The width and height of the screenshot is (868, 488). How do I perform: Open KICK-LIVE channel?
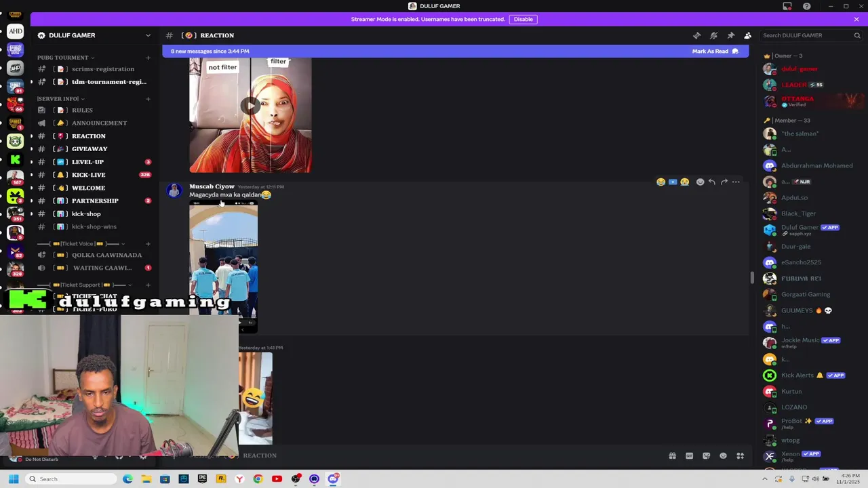pyautogui.click(x=94, y=175)
